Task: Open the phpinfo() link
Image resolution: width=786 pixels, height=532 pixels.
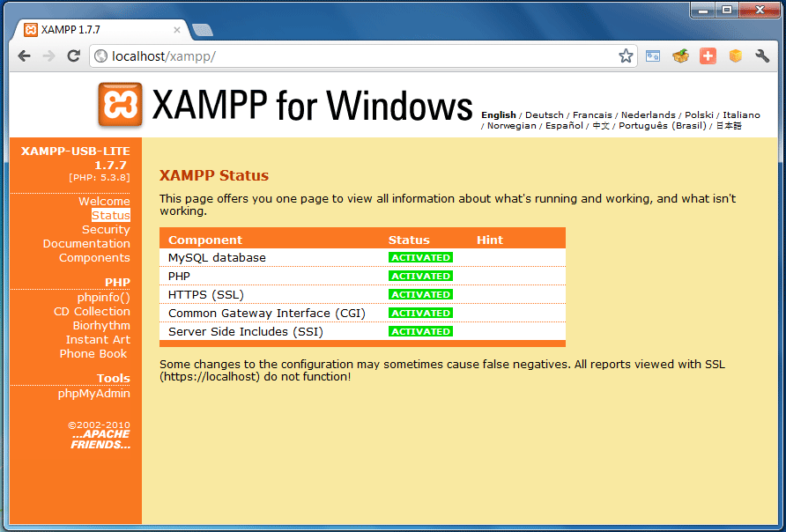Action: click(x=103, y=298)
